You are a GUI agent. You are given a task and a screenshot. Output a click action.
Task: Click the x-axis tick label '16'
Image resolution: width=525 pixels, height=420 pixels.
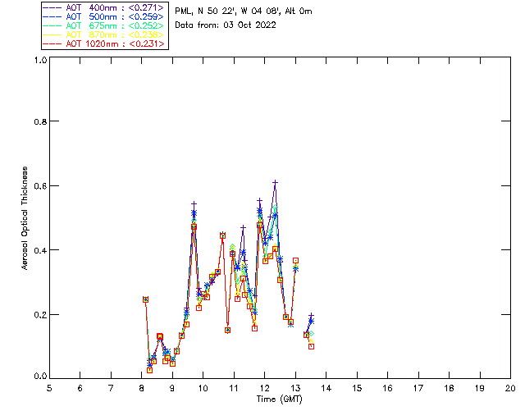pyautogui.click(x=388, y=388)
